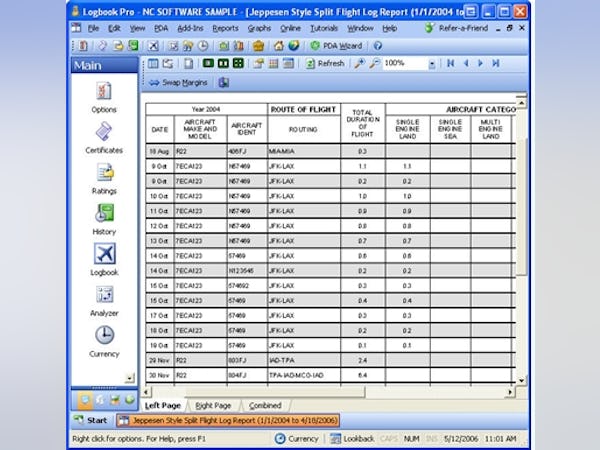The height and width of the screenshot is (450, 600).
Task: Click the 29 Nov date cell
Action: click(x=160, y=360)
